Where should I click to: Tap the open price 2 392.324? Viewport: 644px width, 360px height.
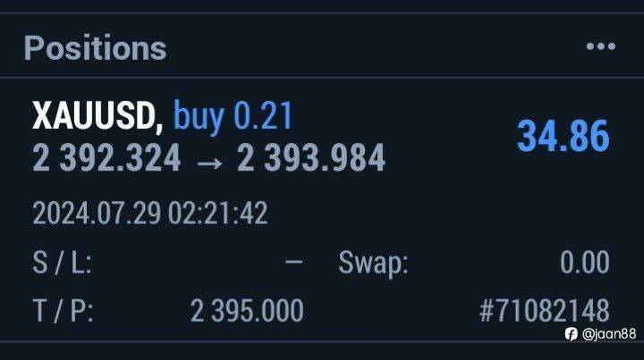[x=106, y=159]
